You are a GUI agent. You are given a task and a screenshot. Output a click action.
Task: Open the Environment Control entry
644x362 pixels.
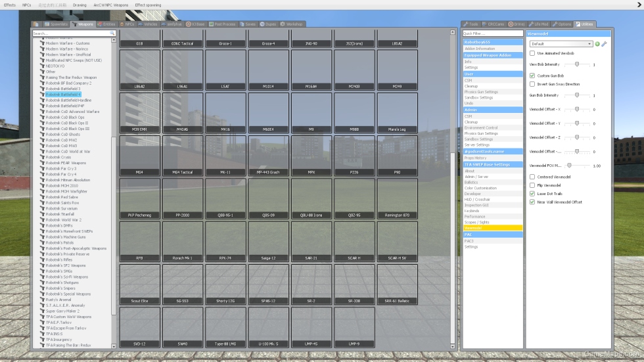[x=493, y=127]
